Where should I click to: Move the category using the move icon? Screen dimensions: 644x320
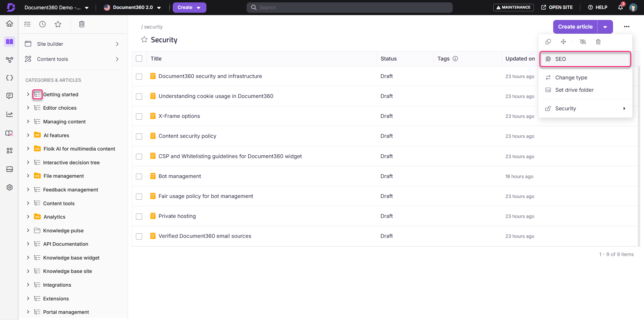coord(563,42)
